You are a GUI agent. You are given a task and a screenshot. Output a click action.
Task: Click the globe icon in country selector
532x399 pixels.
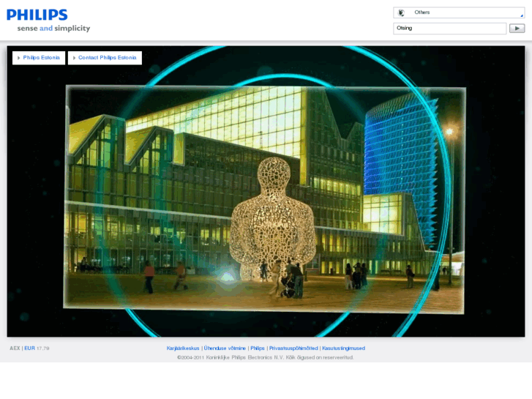click(x=401, y=12)
